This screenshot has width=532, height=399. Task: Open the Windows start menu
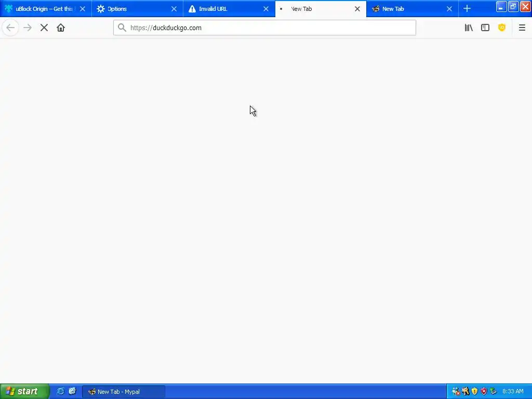pos(24,392)
